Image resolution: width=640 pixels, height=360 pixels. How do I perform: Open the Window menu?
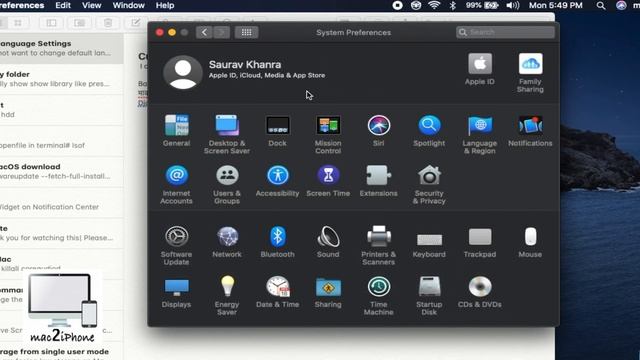point(129,5)
